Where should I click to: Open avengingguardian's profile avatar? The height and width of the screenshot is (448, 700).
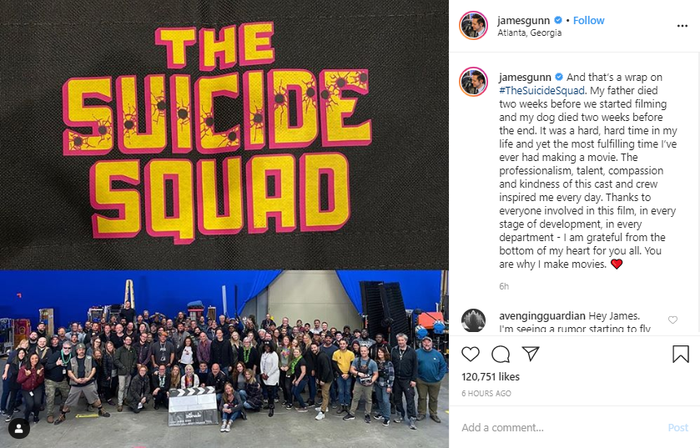pyautogui.click(x=473, y=320)
